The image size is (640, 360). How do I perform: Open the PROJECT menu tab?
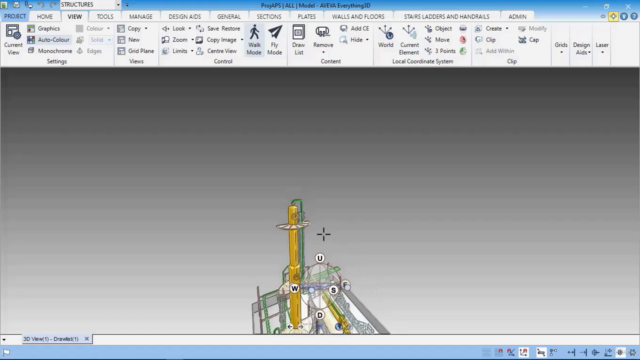pos(15,16)
